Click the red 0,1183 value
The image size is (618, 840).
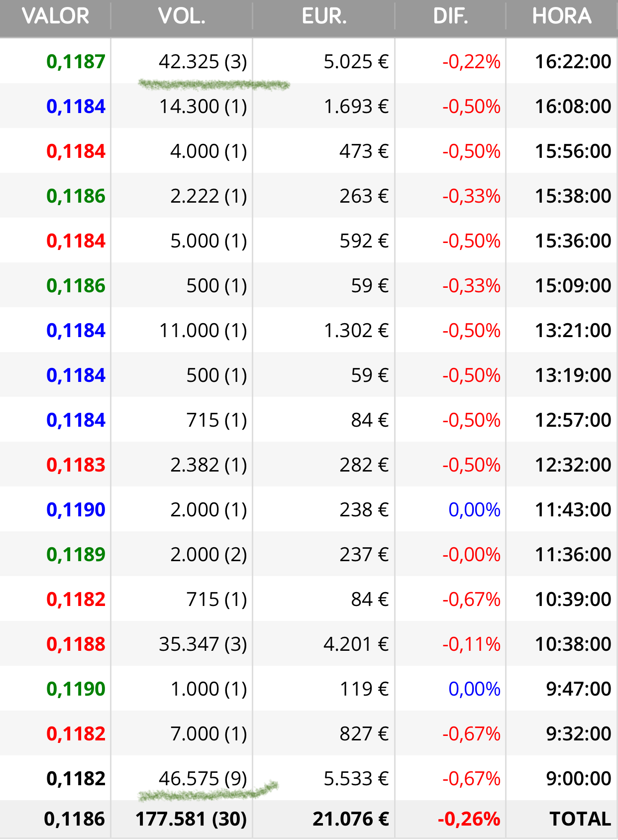76,465
